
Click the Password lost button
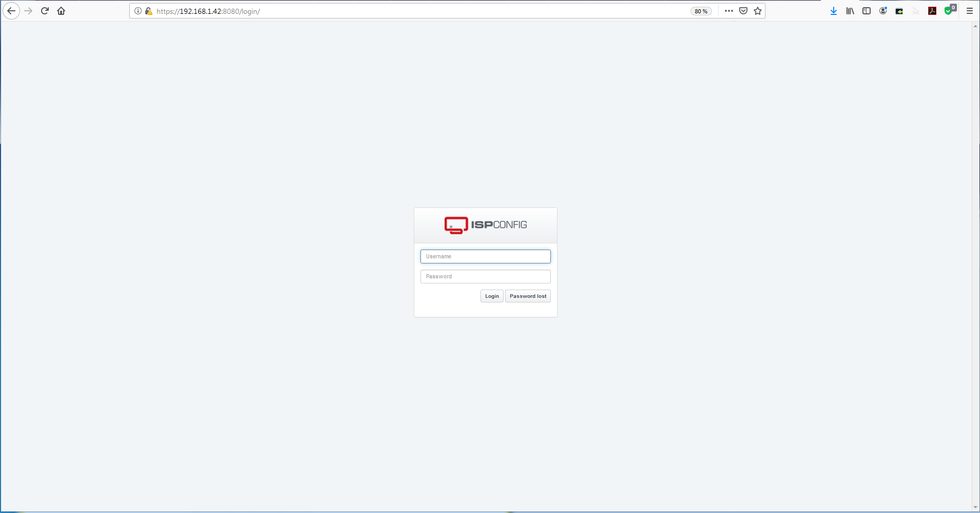pyautogui.click(x=528, y=296)
